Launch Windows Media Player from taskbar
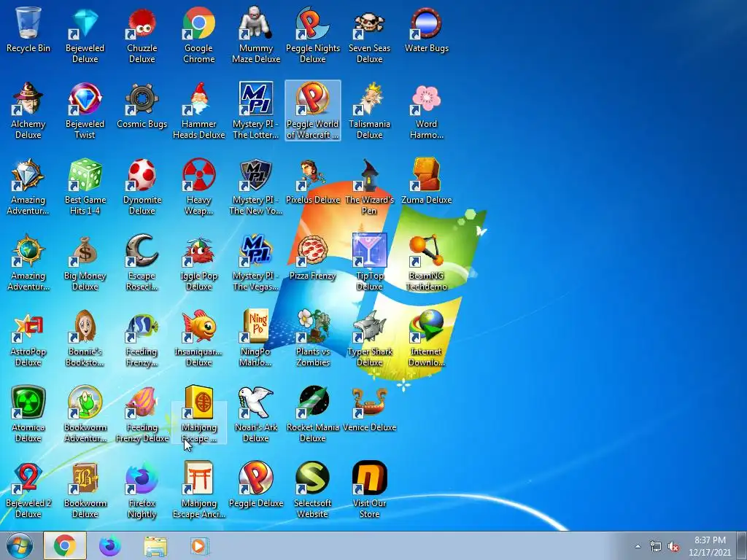 click(x=199, y=545)
